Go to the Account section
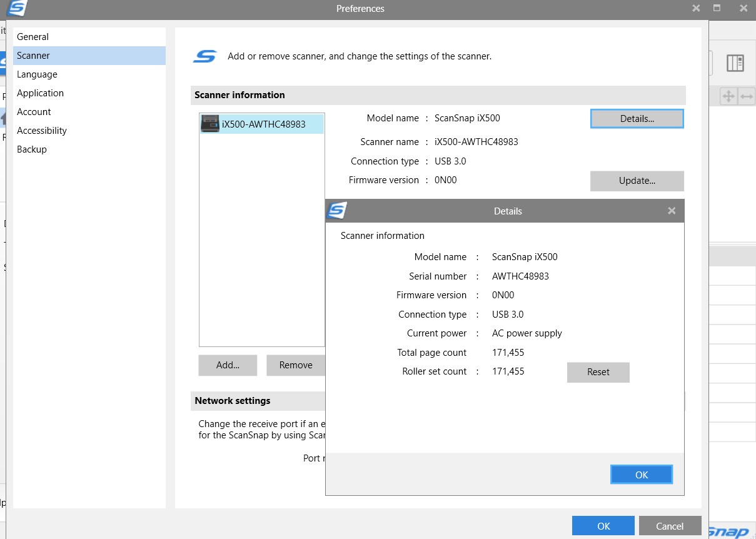This screenshot has width=756, height=539. (34, 112)
